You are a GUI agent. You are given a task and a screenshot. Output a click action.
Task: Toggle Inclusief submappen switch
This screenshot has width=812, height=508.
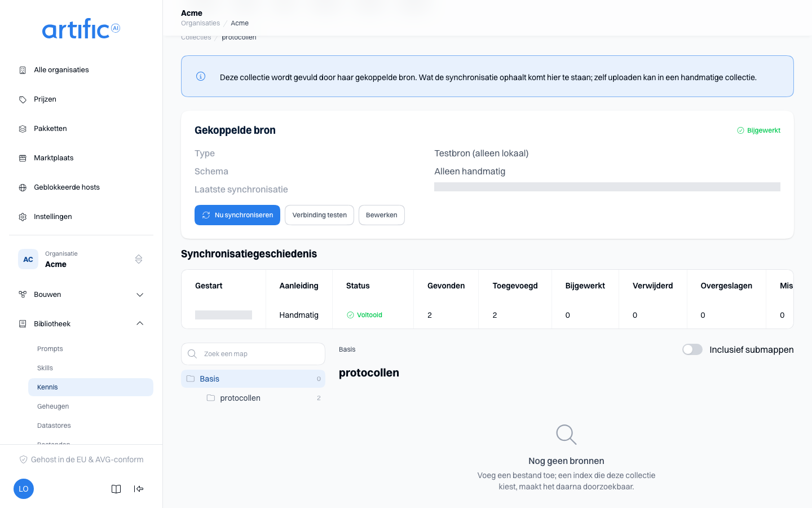click(692, 349)
